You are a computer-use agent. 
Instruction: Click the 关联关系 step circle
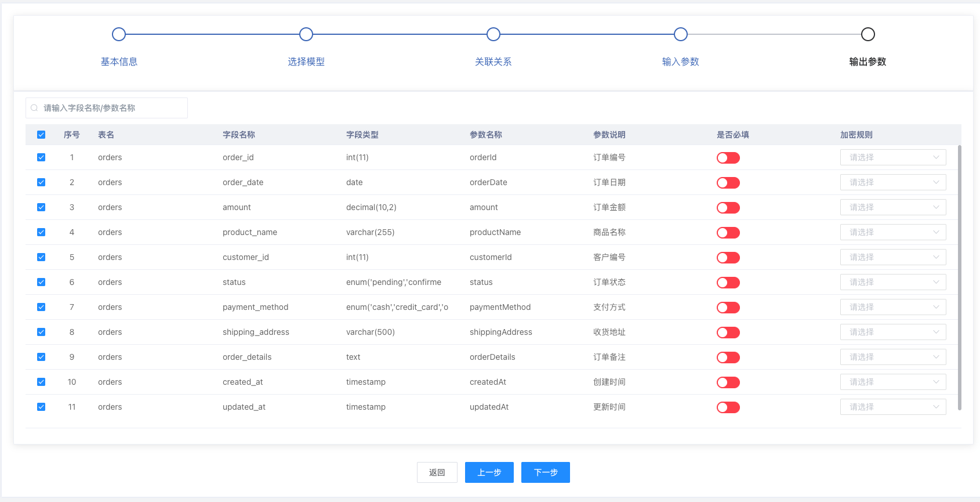[493, 34]
